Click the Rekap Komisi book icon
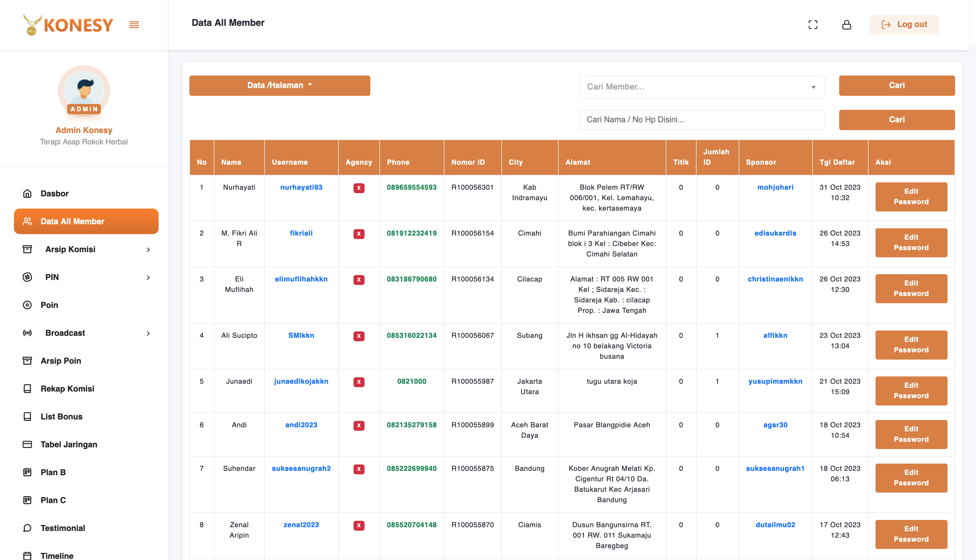Image resolution: width=976 pixels, height=560 pixels. tap(27, 388)
